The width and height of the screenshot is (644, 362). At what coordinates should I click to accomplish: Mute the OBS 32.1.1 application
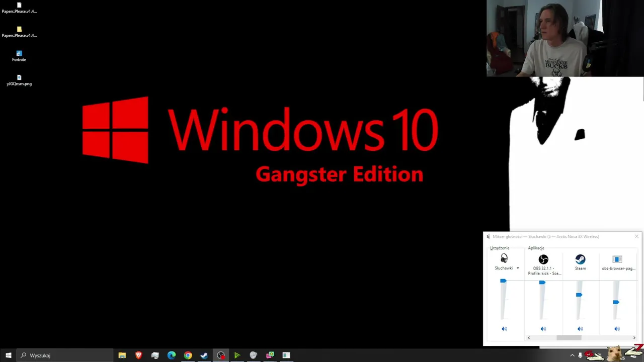543,329
